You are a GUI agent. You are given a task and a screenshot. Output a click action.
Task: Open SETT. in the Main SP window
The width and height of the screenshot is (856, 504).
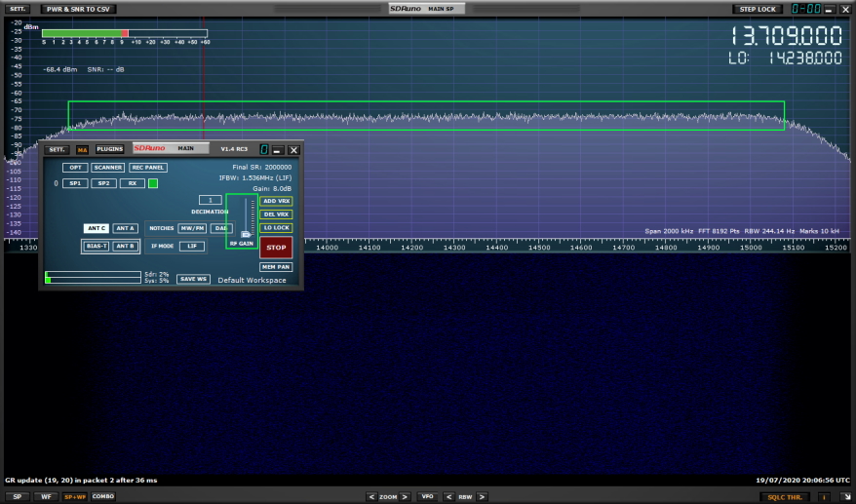(18, 10)
